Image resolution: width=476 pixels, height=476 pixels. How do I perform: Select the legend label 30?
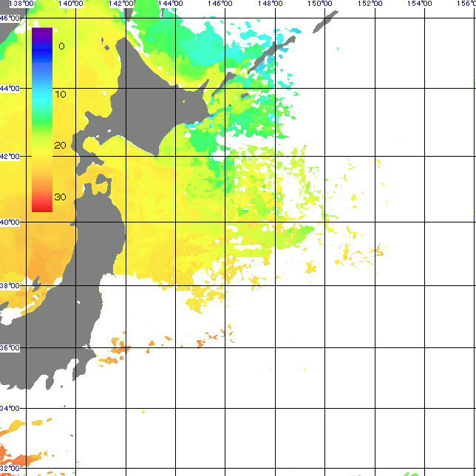[61, 197]
